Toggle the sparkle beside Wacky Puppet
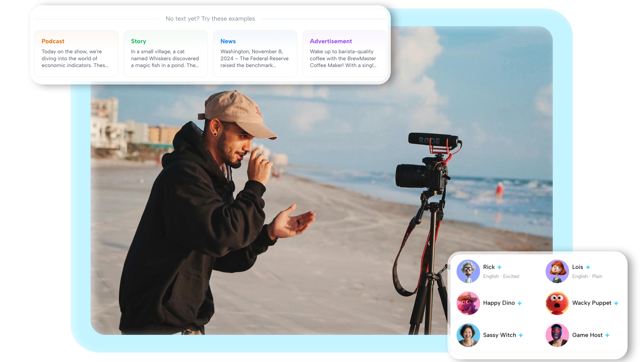This screenshot has height=362, width=644. click(x=616, y=303)
